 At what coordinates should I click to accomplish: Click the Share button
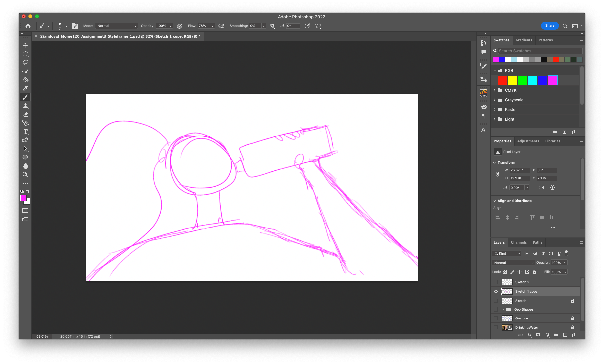pos(550,26)
